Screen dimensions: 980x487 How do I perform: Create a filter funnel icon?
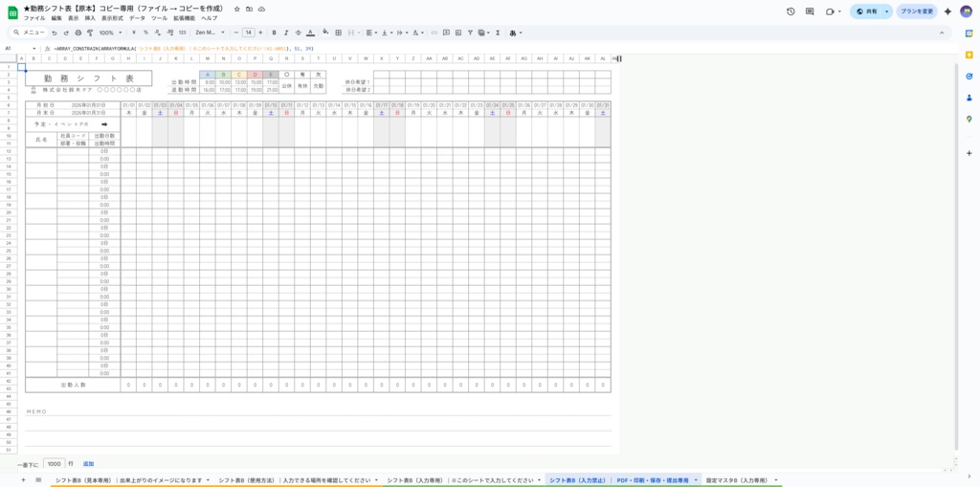[470, 33]
